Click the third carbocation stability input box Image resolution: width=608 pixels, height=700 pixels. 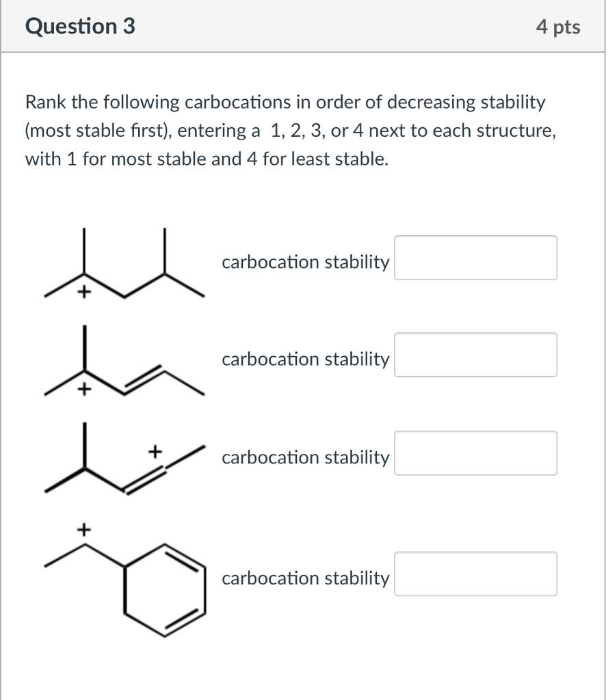[x=475, y=453]
